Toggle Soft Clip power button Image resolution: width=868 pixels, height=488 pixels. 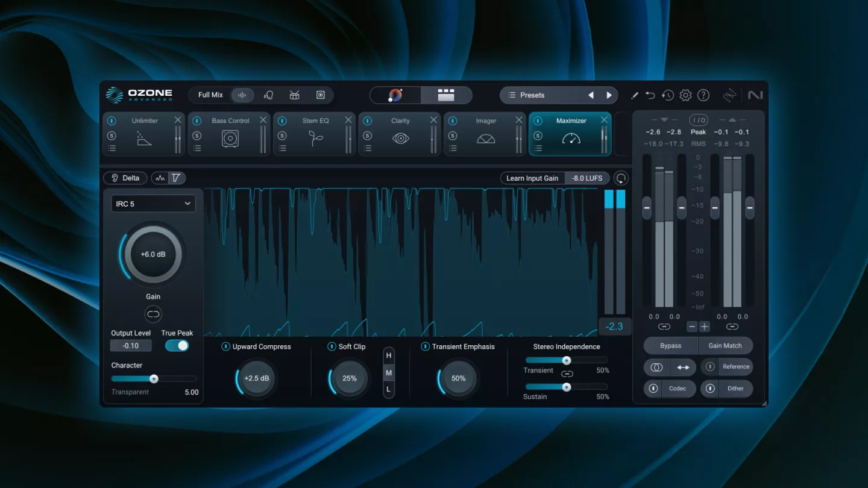pos(332,346)
